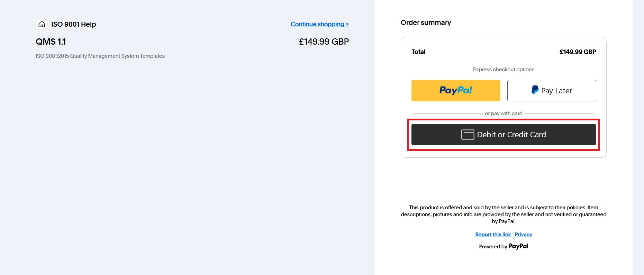
Task: Click the £149.99 GBP item price
Action: [324, 42]
